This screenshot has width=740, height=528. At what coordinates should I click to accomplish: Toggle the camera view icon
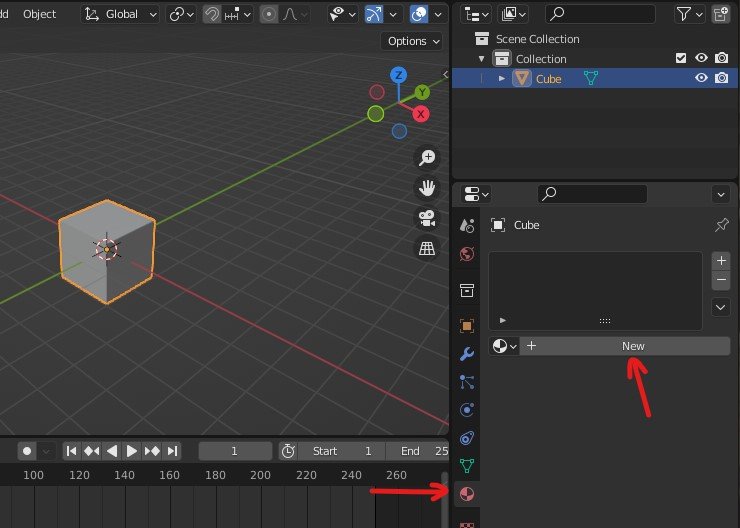tap(427, 218)
